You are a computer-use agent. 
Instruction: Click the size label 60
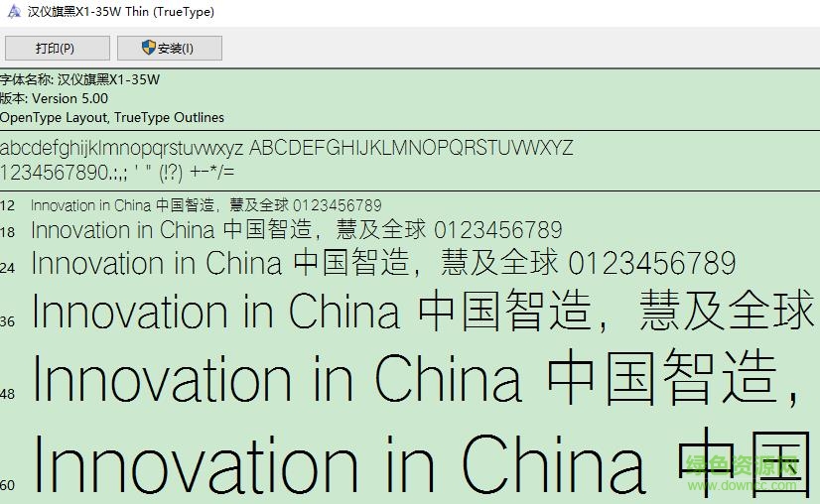pos(7,485)
